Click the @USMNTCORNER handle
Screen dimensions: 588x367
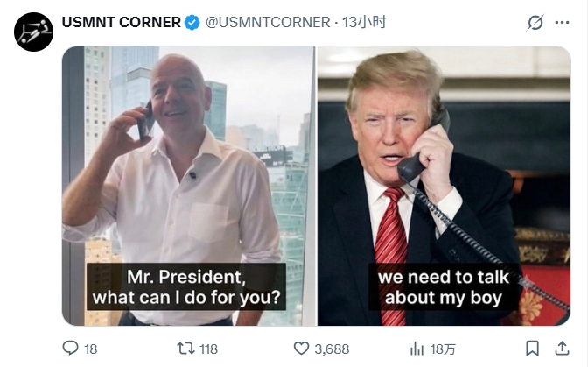pyautogui.click(x=268, y=23)
